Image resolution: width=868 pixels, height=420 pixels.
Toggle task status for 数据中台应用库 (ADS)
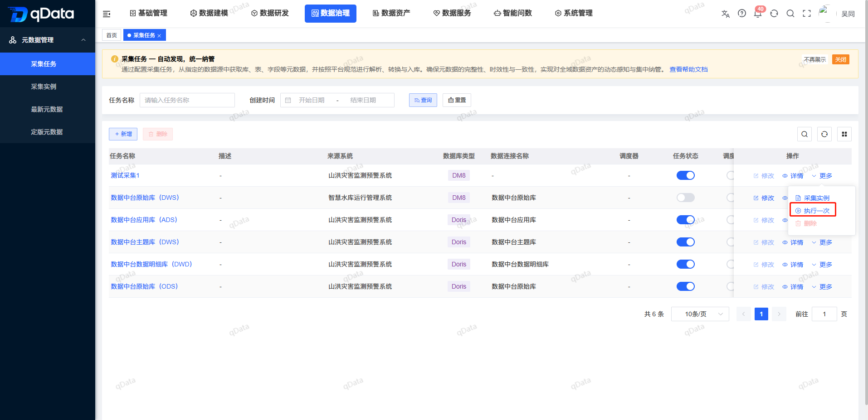click(685, 220)
